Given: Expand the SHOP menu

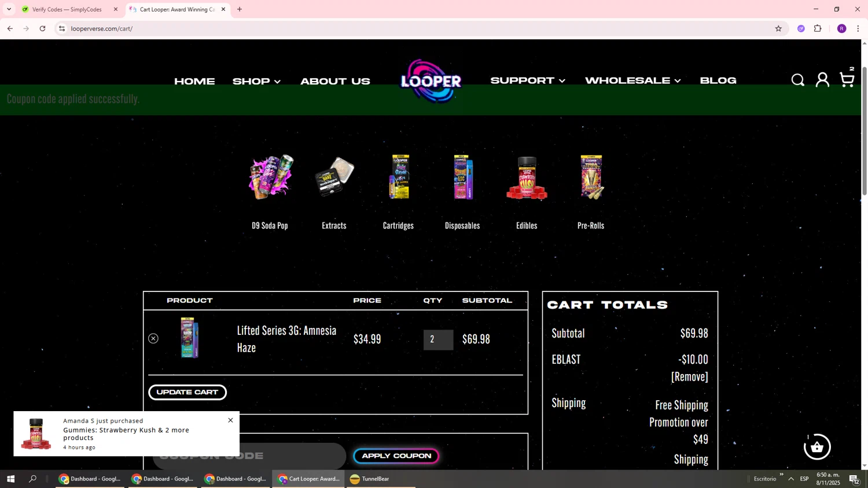Looking at the screenshot, I should 256,82.
